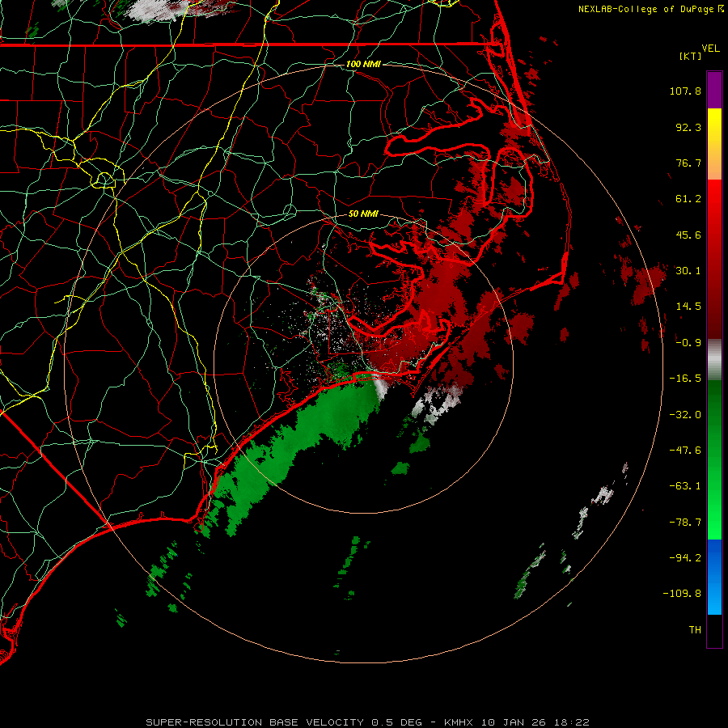Image resolution: width=728 pixels, height=728 pixels.
Task: Click the 76.7 scale label
Action: [688, 163]
